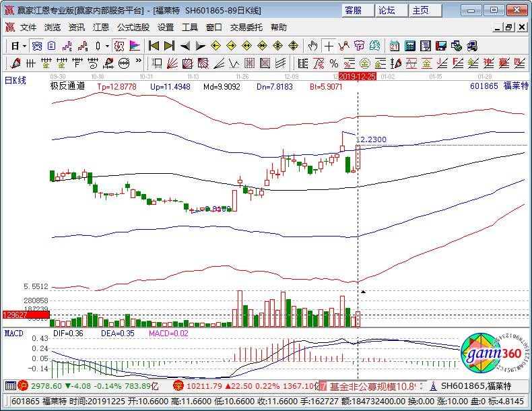Click the Tp=12.8778 value

click(x=117, y=87)
